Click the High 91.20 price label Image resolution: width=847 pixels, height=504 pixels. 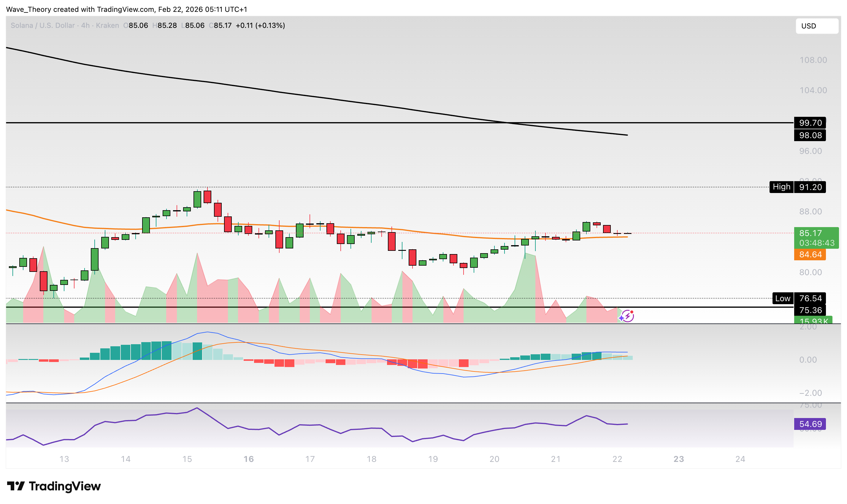point(798,187)
